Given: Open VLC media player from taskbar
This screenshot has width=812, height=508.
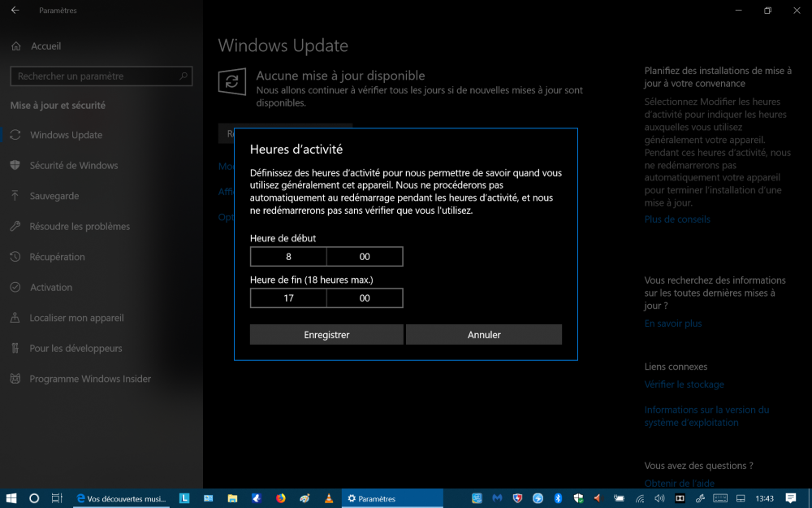Looking at the screenshot, I should pos(329,498).
